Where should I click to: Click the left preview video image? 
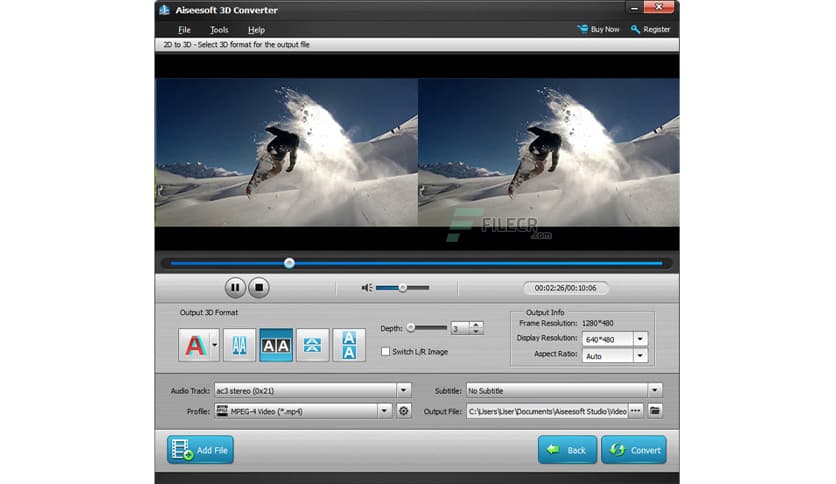[x=286, y=152]
